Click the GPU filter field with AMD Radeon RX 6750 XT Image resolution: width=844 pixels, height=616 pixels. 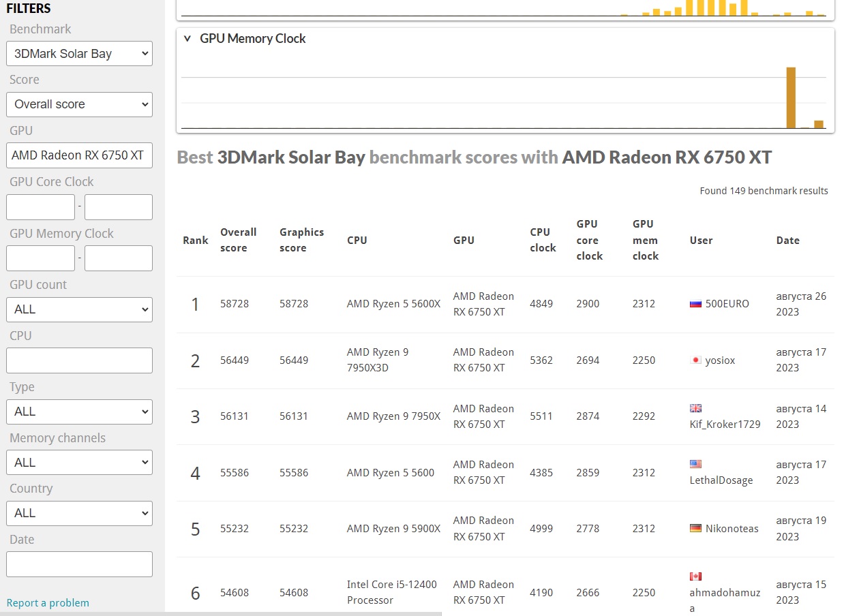pos(79,155)
